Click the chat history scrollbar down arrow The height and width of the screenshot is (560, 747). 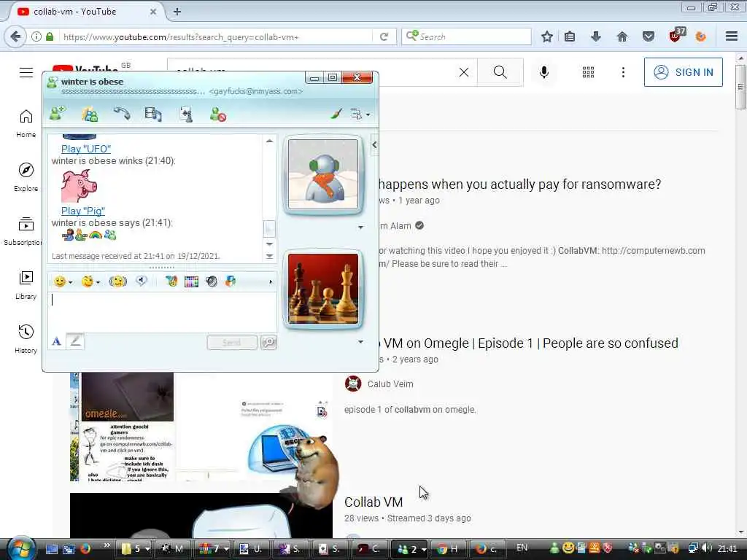(x=269, y=244)
